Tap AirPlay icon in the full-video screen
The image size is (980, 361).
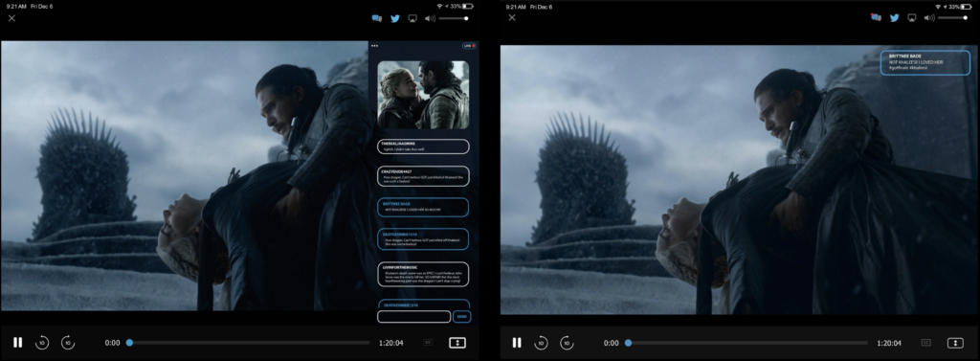(912, 18)
